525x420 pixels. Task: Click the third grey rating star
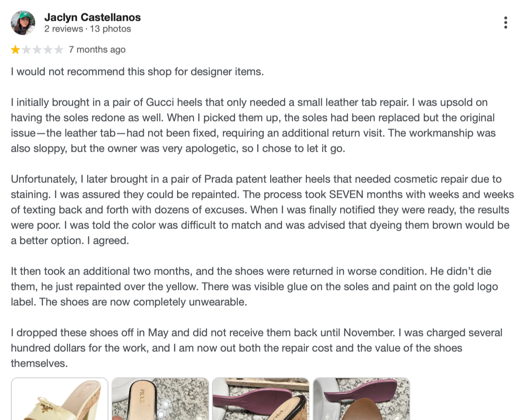pyautogui.click(x=37, y=50)
